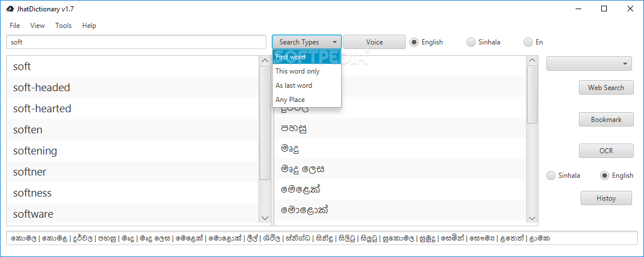Click the Histoy button

tap(606, 198)
